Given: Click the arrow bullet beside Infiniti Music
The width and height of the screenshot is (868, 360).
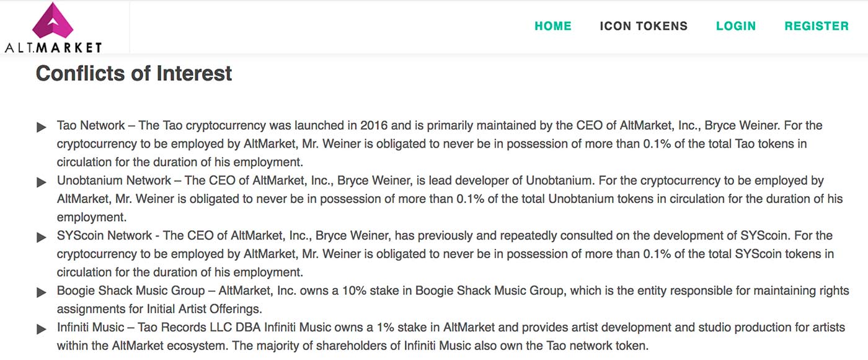Looking at the screenshot, I should pyautogui.click(x=42, y=329).
